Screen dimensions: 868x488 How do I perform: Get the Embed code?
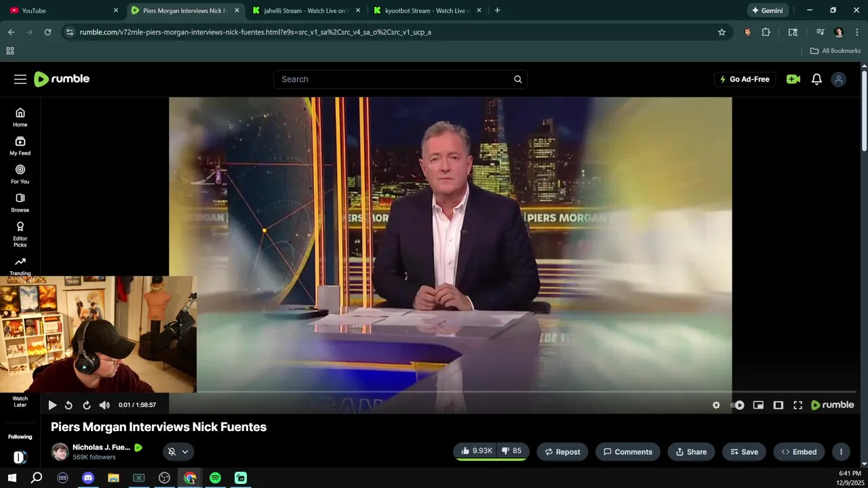[800, 452]
